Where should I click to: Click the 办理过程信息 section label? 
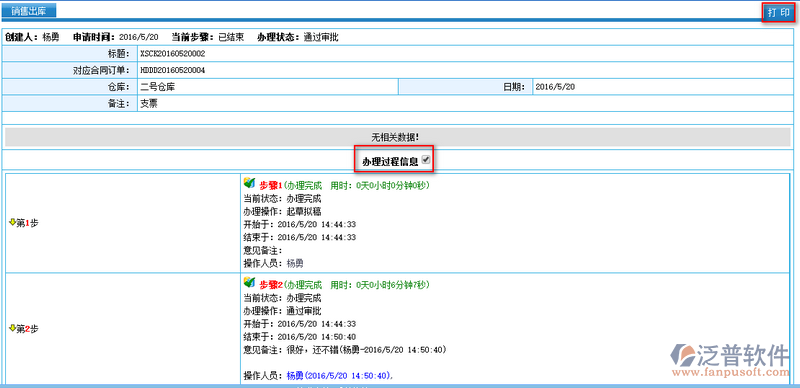click(390, 161)
